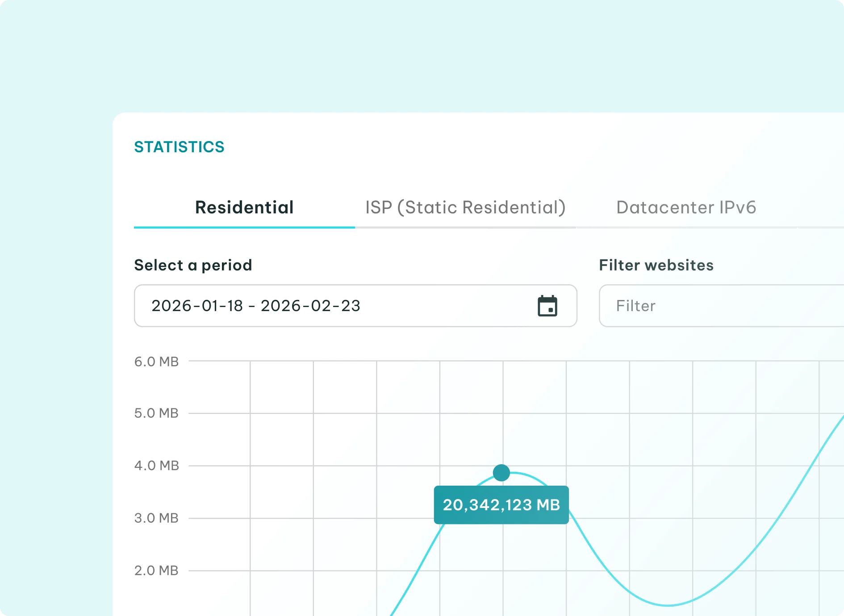844x616 pixels.
Task: Click the 5.0 MB axis label
Action: click(x=156, y=413)
